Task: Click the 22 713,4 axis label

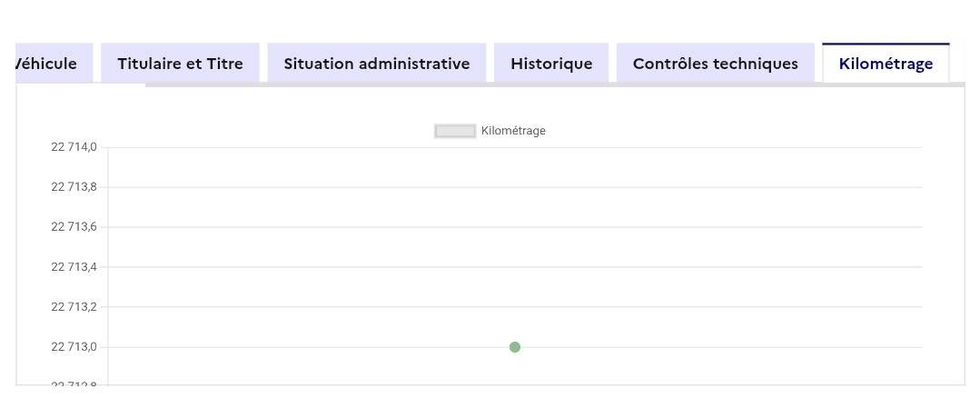Action: point(74,267)
